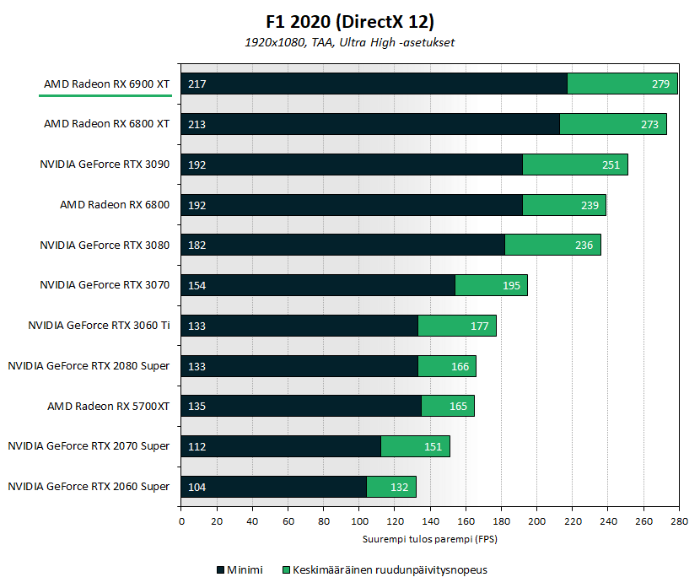Click the x-axis tick label 280

[680, 521]
